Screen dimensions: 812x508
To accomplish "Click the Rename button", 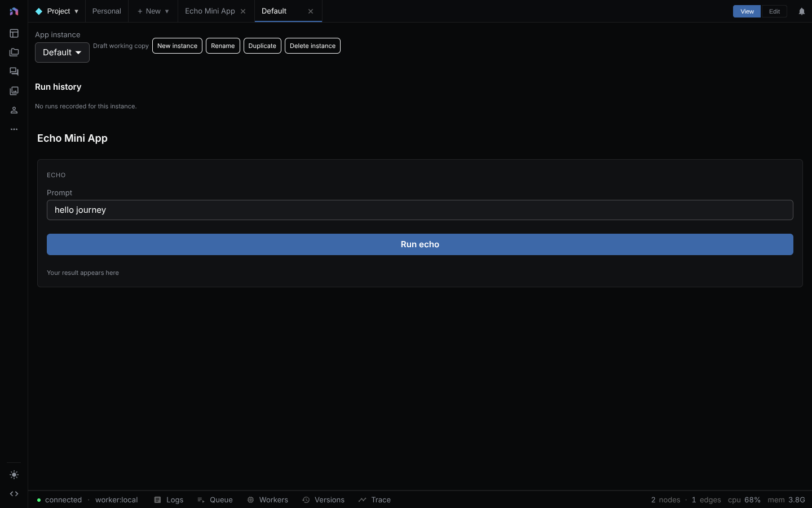I will pyautogui.click(x=223, y=46).
